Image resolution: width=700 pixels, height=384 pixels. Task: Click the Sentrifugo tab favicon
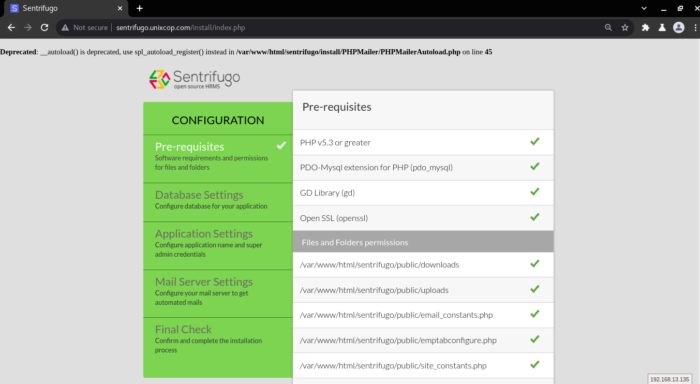click(x=14, y=8)
